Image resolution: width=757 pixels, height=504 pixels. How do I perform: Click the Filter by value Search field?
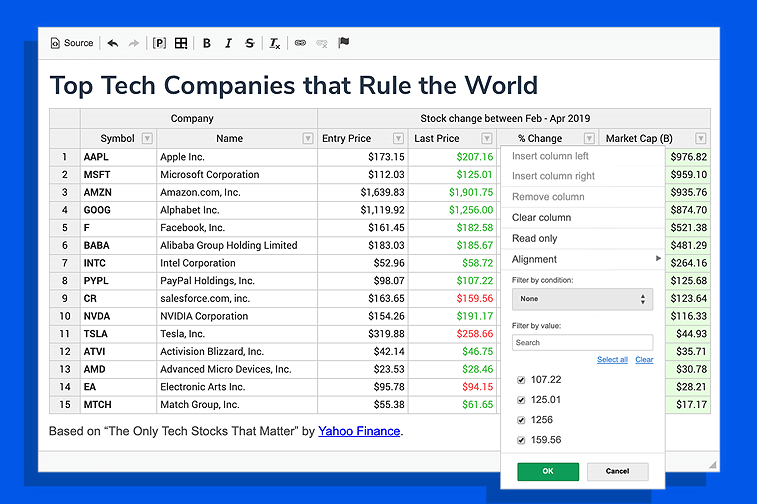point(582,342)
